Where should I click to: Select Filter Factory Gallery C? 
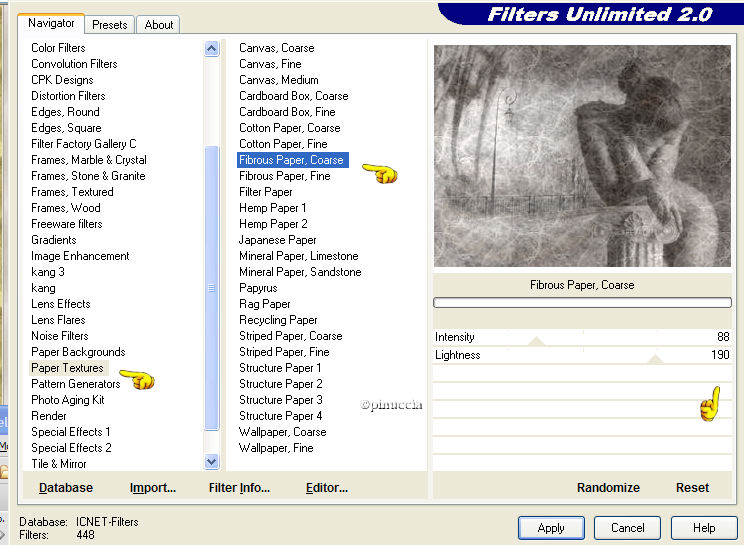click(x=84, y=144)
